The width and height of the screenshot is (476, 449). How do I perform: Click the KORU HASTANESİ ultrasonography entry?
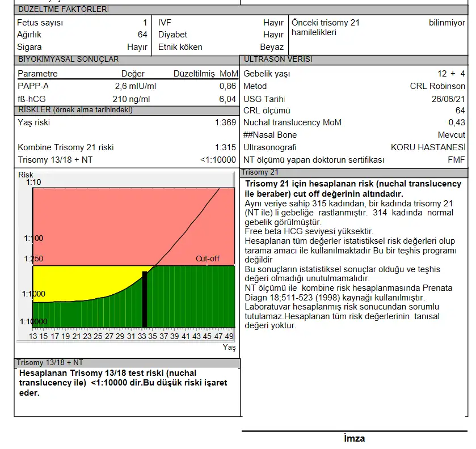(x=428, y=147)
